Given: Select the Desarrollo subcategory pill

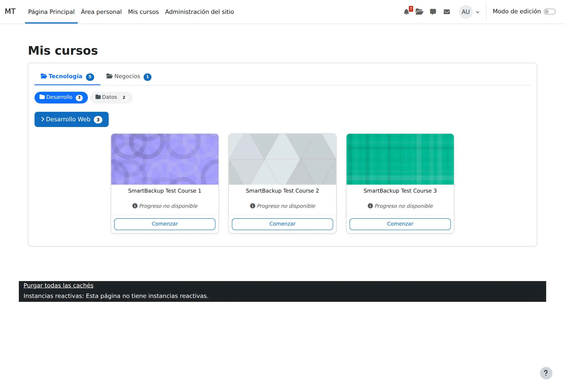Looking at the screenshot, I should 61,97.
